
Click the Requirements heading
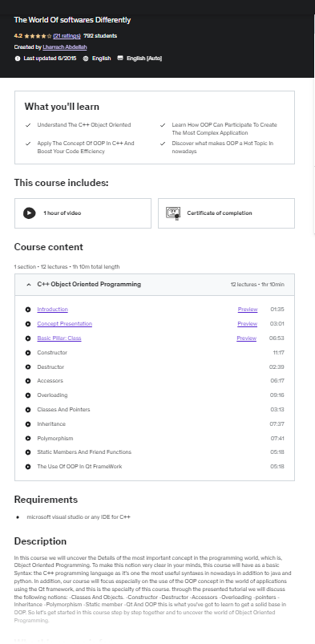click(x=46, y=500)
